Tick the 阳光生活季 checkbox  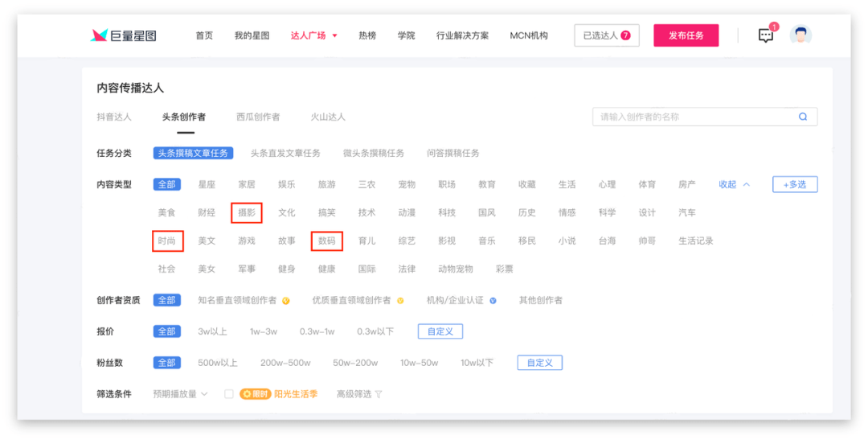pyautogui.click(x=228, y=394)
